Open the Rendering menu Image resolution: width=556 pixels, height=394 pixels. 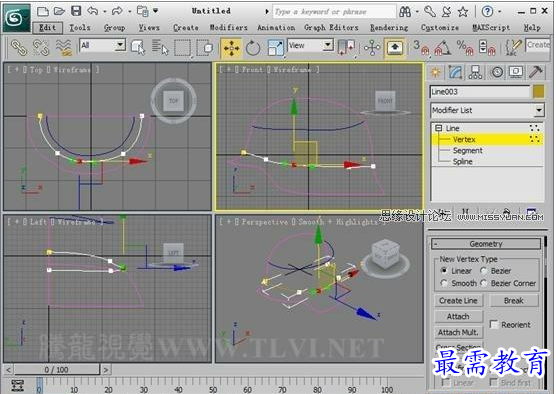point(389,27)
